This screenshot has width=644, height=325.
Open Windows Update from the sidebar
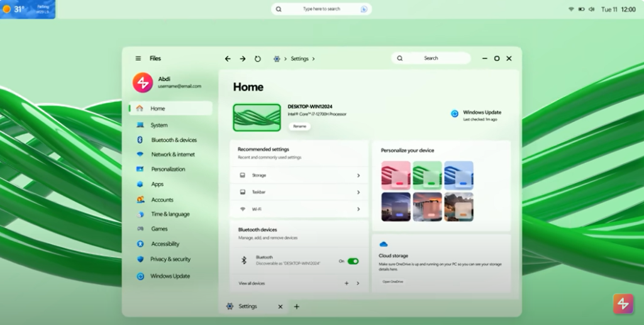[x=170, y=276]
